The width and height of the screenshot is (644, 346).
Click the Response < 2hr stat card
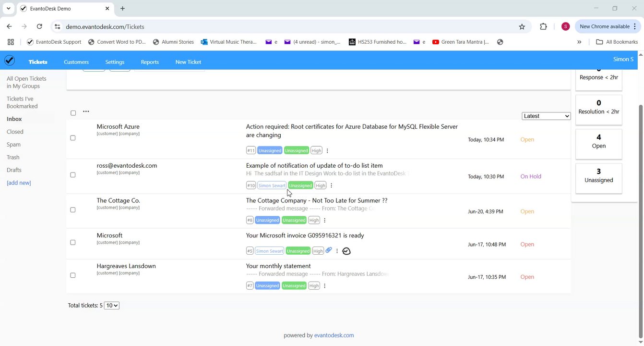point(598,79)
